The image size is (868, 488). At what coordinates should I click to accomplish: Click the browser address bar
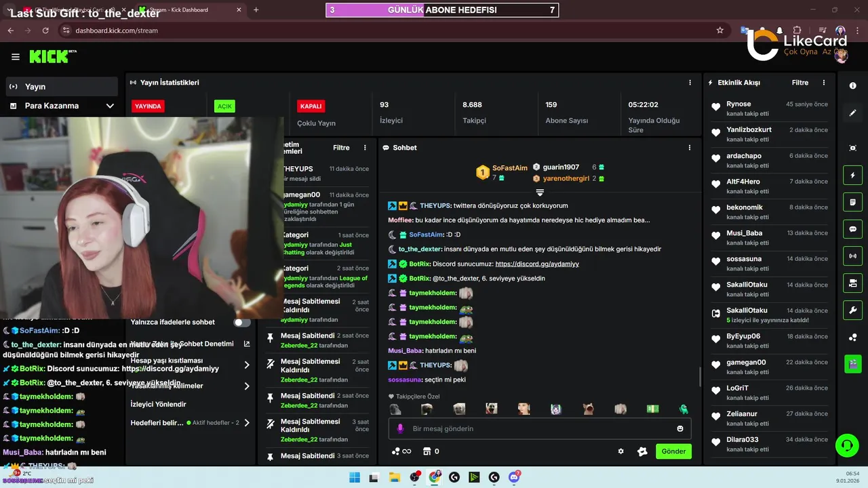[x=387, y=30]
